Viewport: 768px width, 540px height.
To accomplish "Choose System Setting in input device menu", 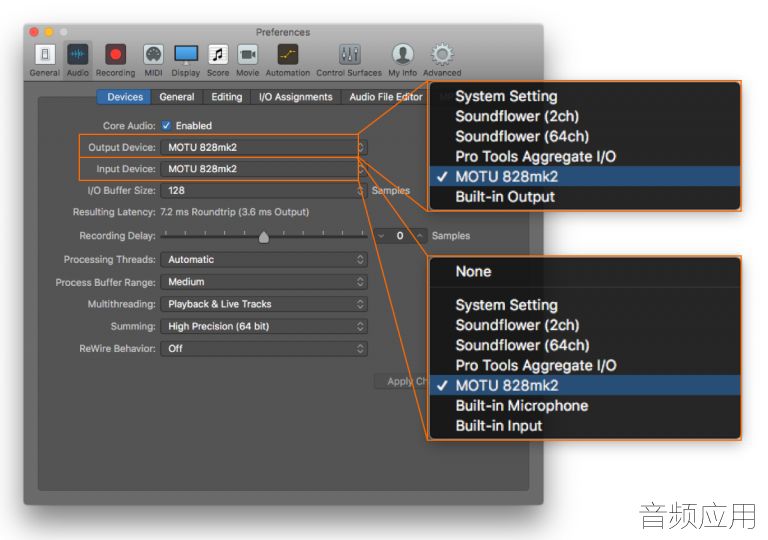I will [x=585, y=305].
